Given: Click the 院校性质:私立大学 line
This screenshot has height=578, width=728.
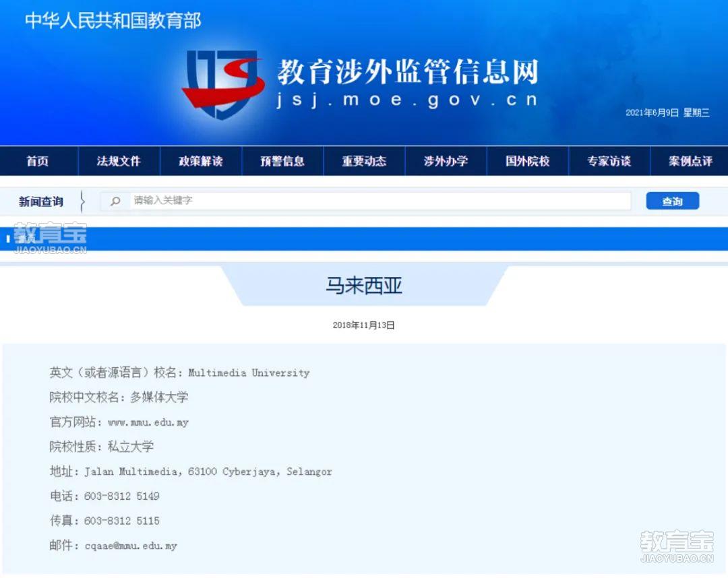Looking at the screenshot, I should (x=102, y=446).
